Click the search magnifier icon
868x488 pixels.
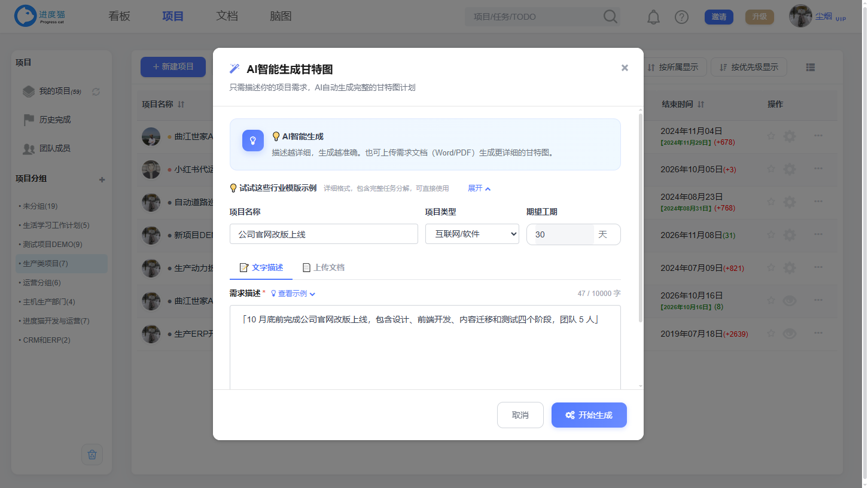tap(610, 17)
